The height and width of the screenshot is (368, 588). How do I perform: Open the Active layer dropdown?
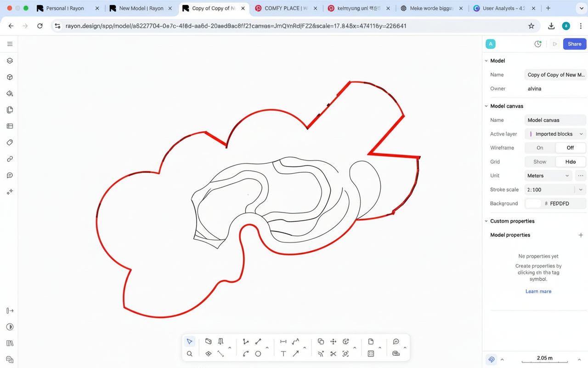pos(555,134)
